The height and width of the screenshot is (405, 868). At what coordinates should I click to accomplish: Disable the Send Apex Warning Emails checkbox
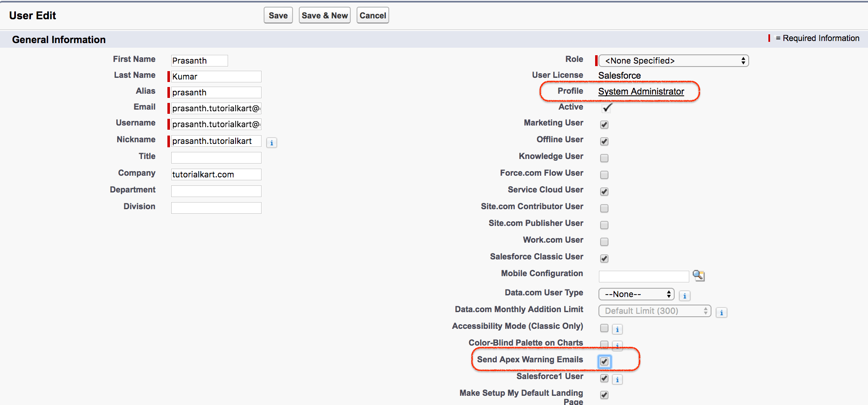click(604, 361)
